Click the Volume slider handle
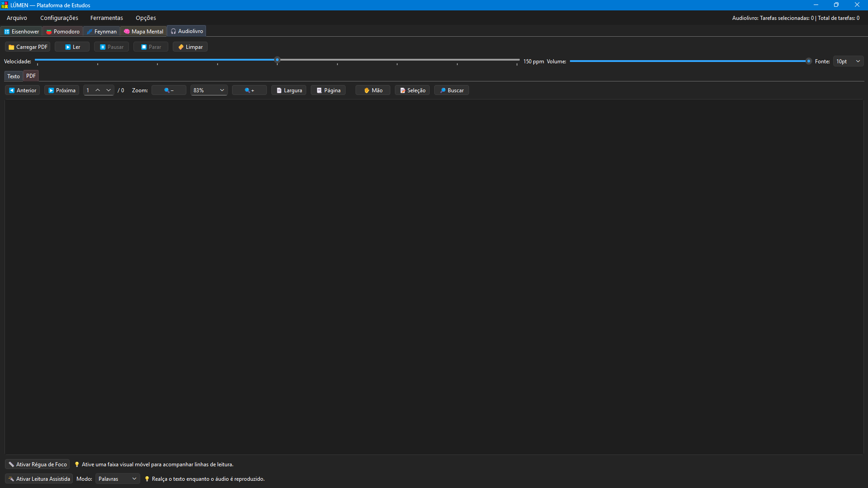 (x=808, y=61)
